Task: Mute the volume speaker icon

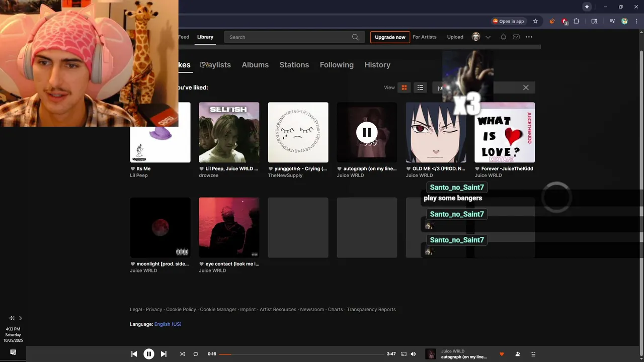Action: (x=413, y=354)
